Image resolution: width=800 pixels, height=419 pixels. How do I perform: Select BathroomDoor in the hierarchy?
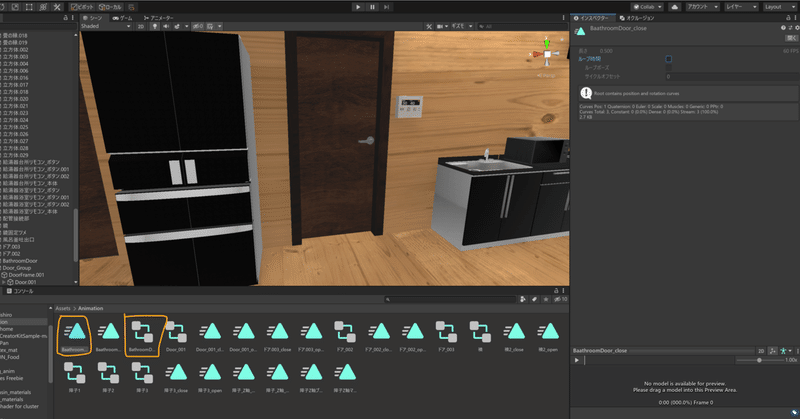coord(20,261)
